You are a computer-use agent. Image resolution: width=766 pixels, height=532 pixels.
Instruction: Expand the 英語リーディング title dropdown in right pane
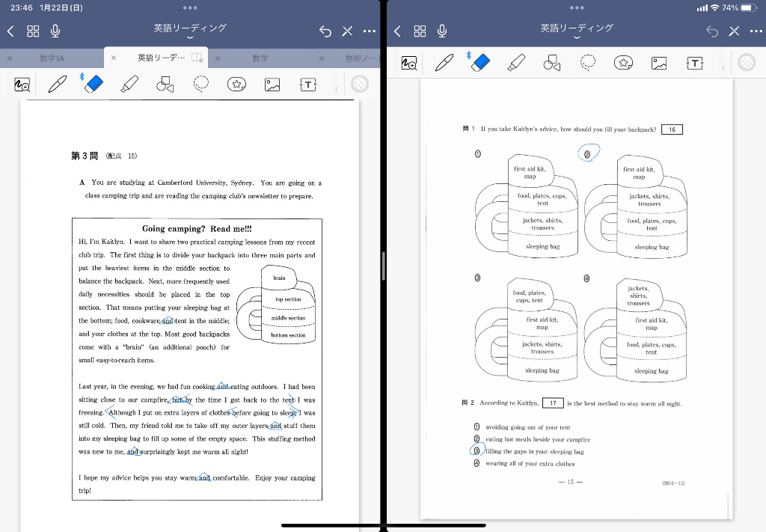pos(577,31)
